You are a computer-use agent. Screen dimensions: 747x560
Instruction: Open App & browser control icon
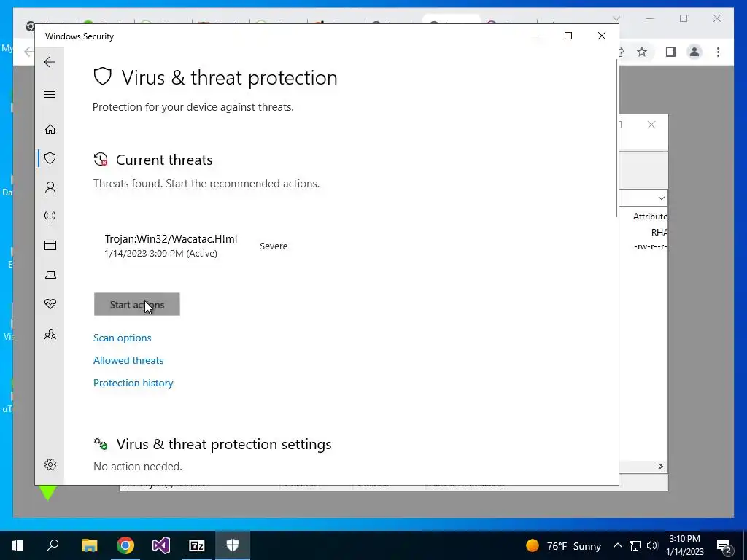50,245
